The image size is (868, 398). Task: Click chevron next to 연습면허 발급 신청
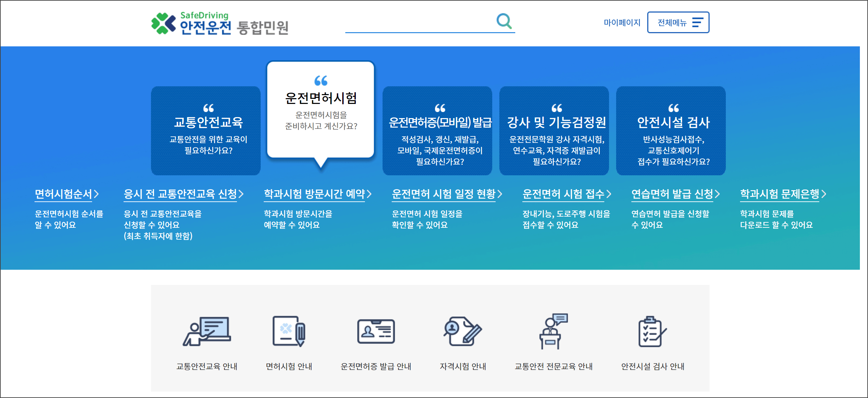tap(717, 194)
